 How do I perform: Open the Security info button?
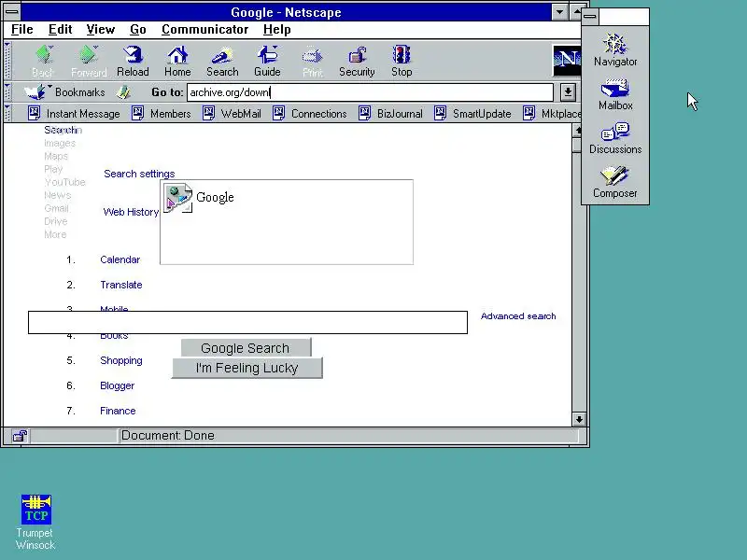click(357, 61)
